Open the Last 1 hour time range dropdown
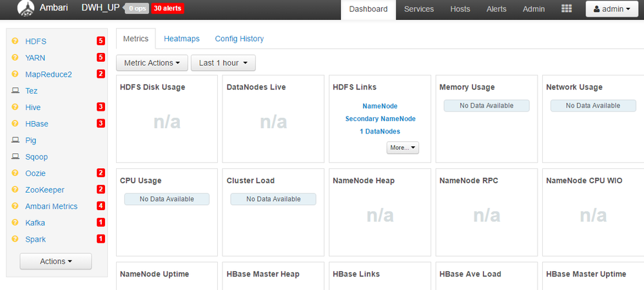 click(223, 63)
